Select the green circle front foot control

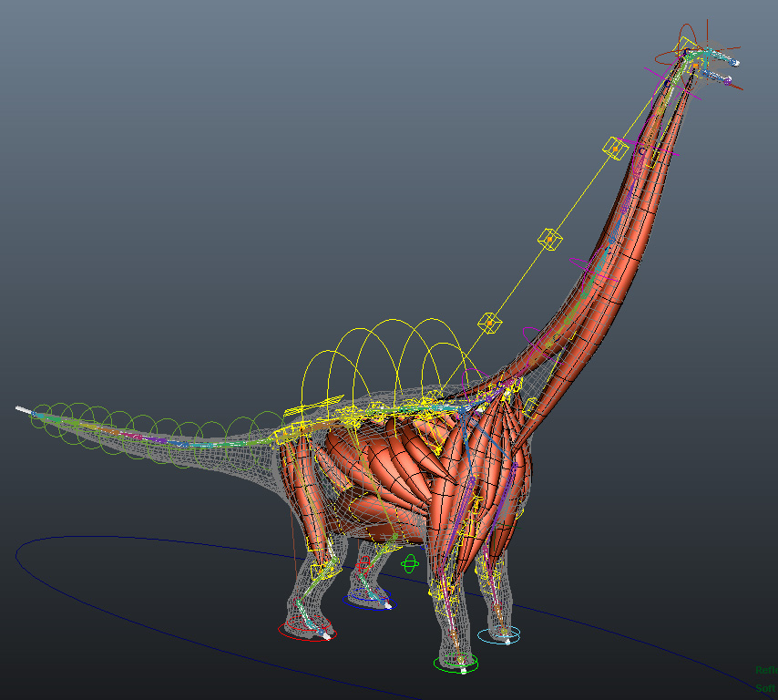456,664
